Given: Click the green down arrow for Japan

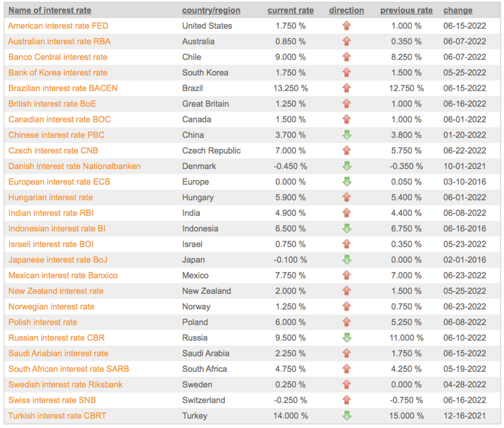Looking at the screenshot, I should [347, 260].
